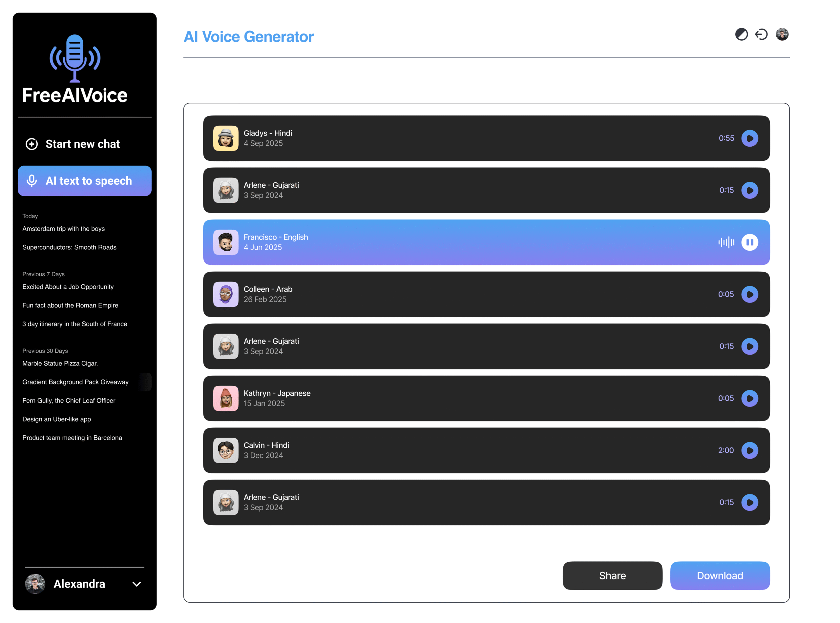This screenshot has height=623, width=840.
Task: Select the AI text to speech tab
Action: [84, 181]
